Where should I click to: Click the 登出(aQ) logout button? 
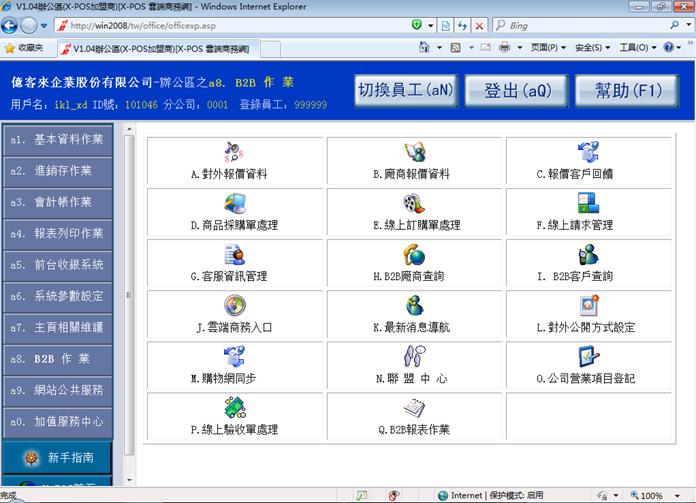coord(516,91)
